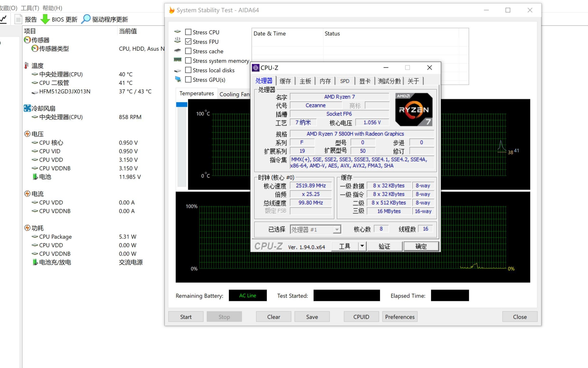Click the 传感器类型 row icon
This screenshot has height=368, width=588.
click(35, 48)
